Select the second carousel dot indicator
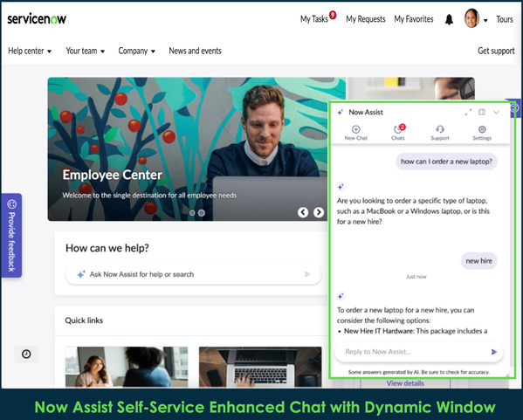This screenshot has height=420, width=523. pos(202,213)
